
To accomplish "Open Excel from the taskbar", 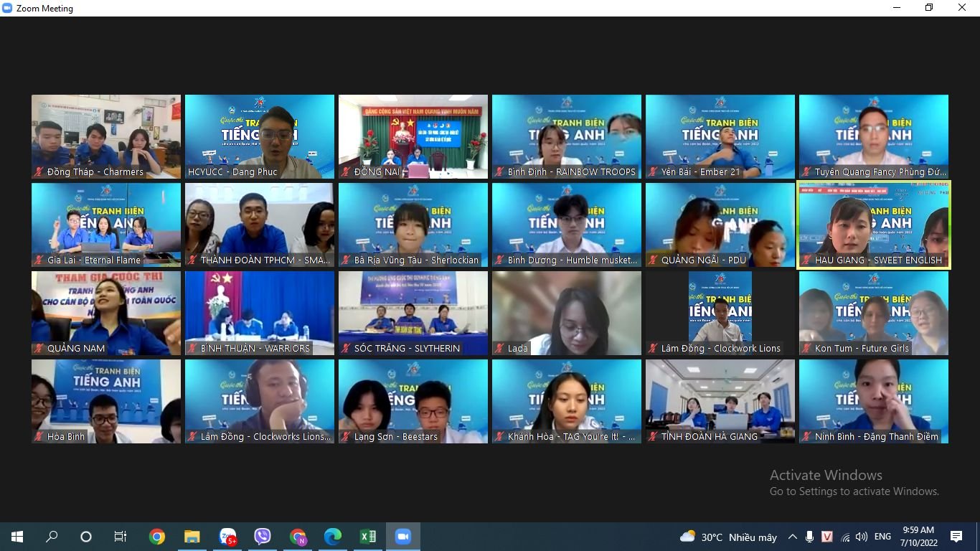I will point(368,537).
